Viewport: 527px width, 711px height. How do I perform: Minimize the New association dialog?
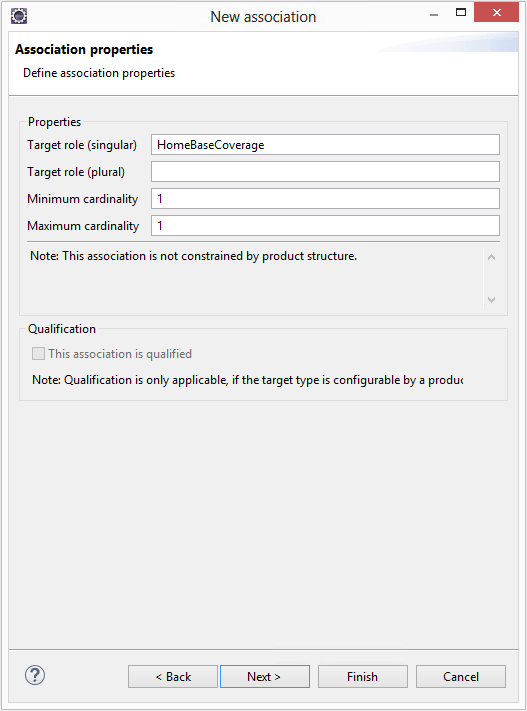[434, 15]
